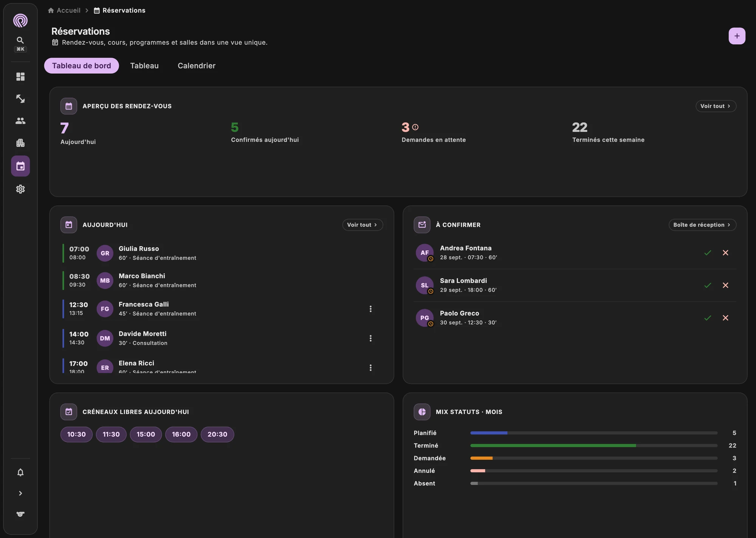The width and height of the screenshot is (756, 538).
Task: Click the Demandes en attente label
Action: coord(434,140)
